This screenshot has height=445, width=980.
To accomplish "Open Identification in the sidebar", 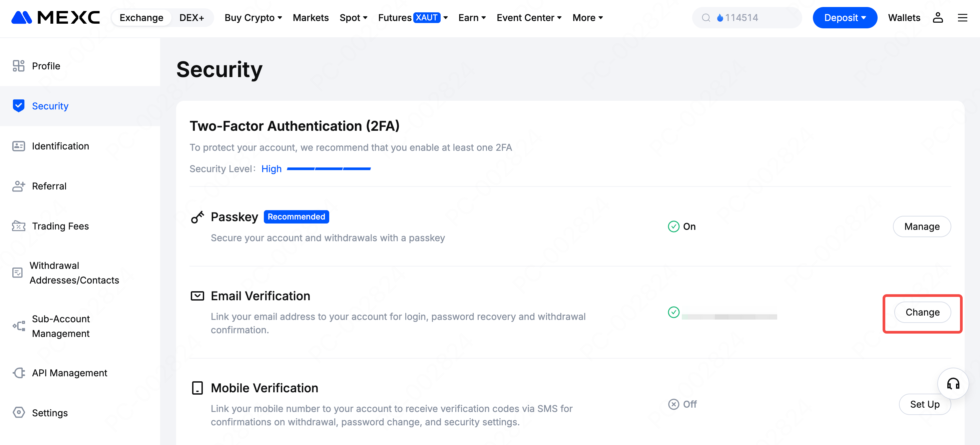I will [60, 146].
